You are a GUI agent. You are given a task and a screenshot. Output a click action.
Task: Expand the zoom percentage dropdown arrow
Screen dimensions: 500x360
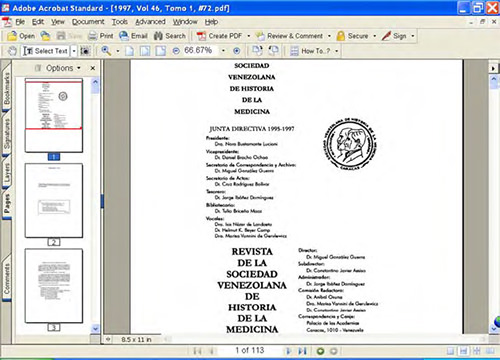click(x=223, y=51)
